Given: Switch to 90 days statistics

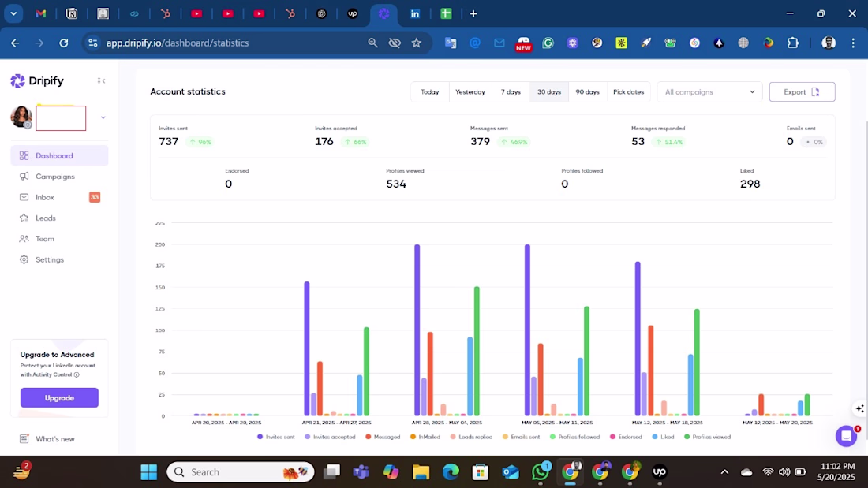Looking at the screenshot, I should (587, 92).
